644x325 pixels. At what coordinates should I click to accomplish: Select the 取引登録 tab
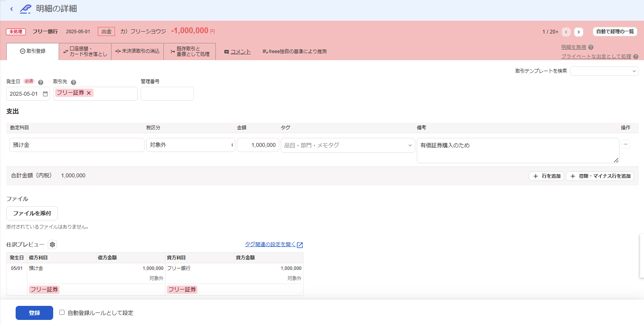tap(33, 51)
